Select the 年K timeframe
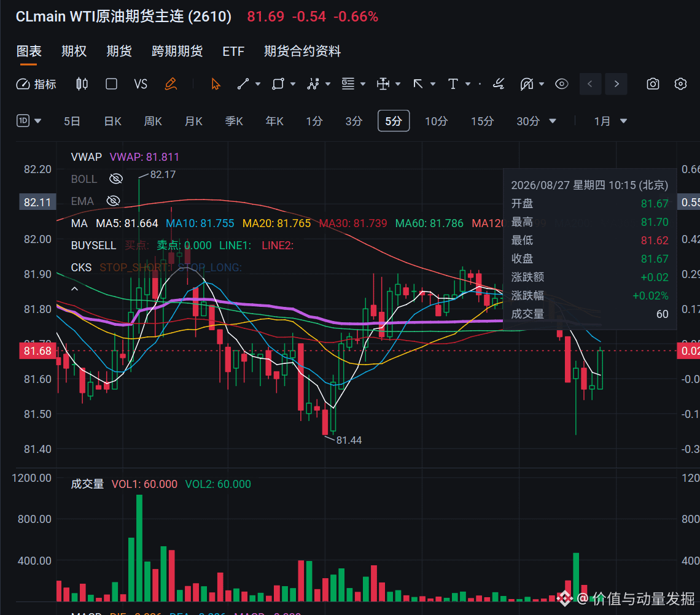Viewport: 700px width, 615px height. point(274,121)
